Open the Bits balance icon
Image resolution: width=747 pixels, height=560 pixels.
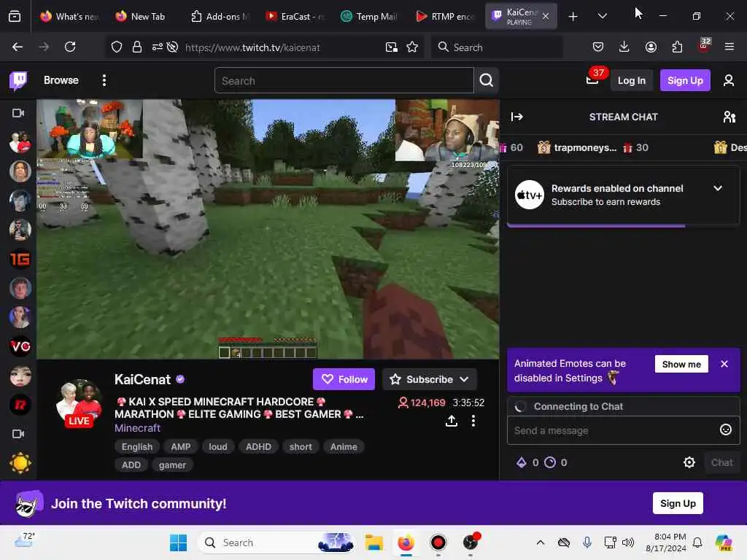[x=521, y=462]
